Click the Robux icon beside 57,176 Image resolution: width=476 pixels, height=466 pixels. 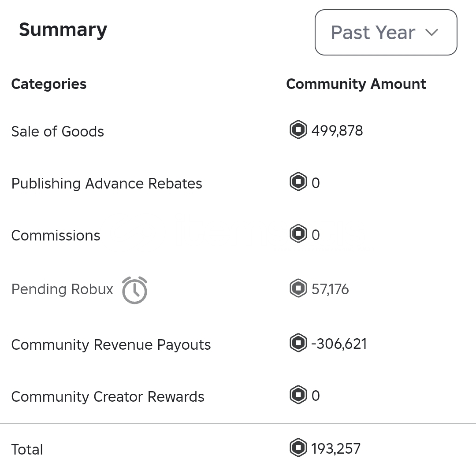pos(298,289)
